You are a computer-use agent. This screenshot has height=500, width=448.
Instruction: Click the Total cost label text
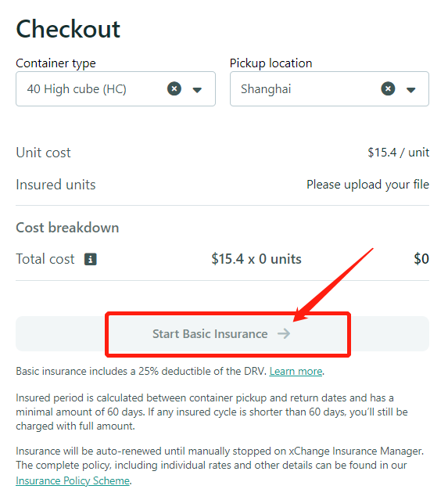coord(45,259)
